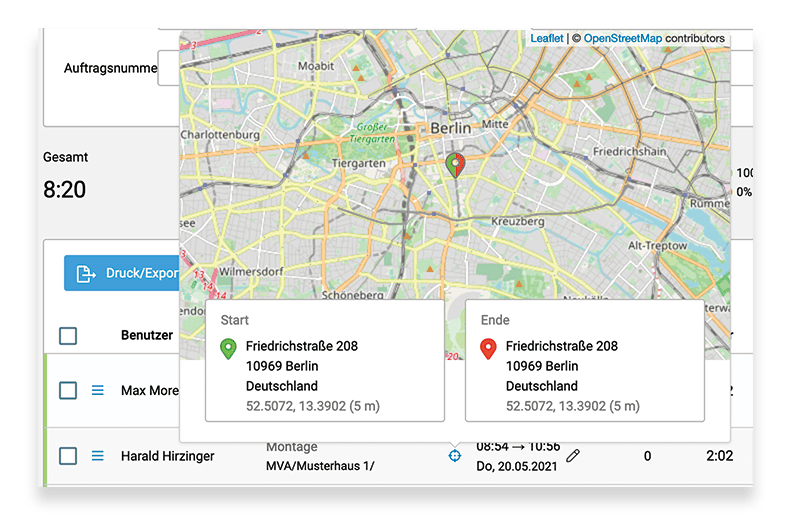The width and height of the screenshot is (796, 524).
Task: Click the Druck/Export button
Action: coord(122,273)
